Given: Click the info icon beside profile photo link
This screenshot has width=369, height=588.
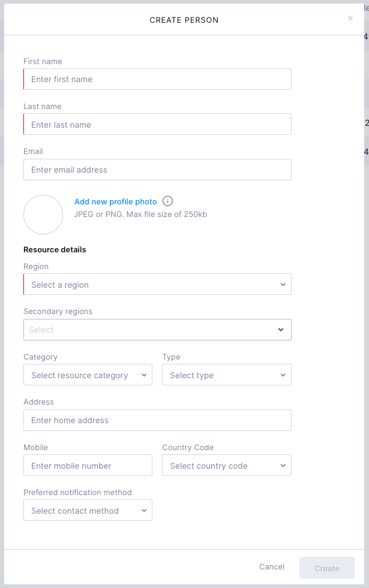Looking at the screenshot, I should click(x=167, y=201).
